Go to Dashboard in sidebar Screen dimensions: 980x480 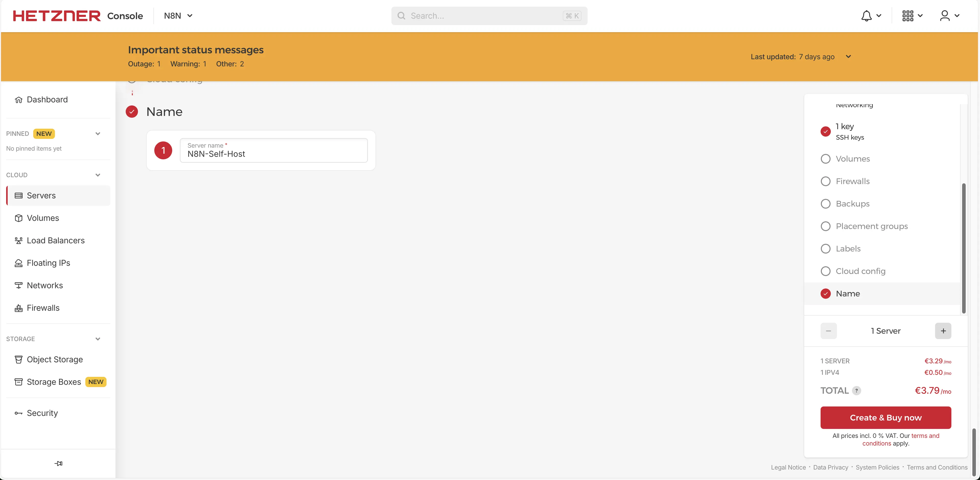pos(47,100)
